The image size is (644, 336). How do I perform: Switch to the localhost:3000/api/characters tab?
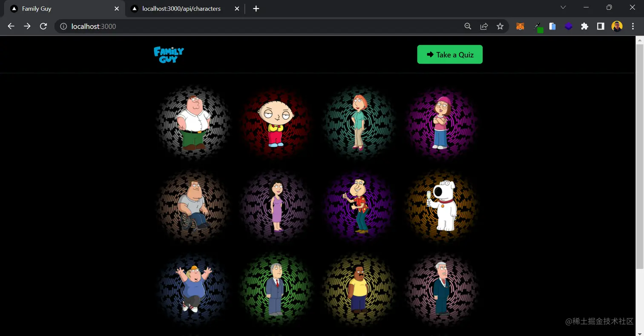pos(185,9)
